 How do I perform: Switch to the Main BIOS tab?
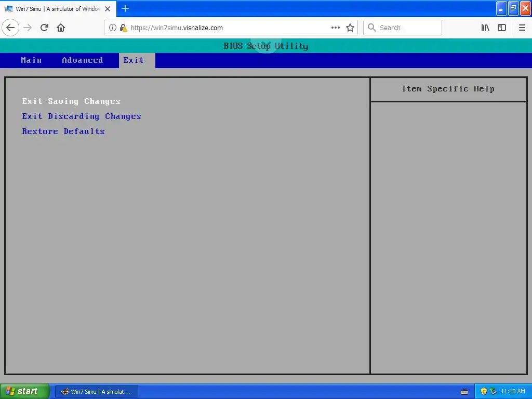click(31, 60)
